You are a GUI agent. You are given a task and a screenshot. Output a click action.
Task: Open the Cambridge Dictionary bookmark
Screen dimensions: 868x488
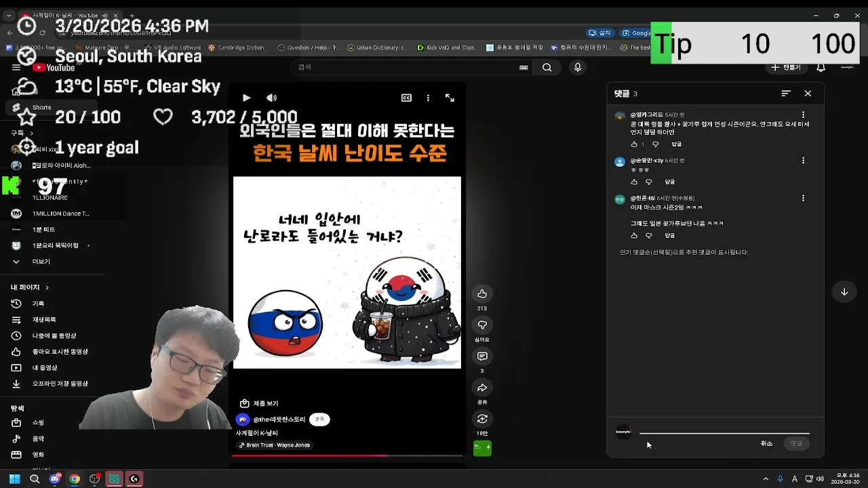tap(237, 47)
